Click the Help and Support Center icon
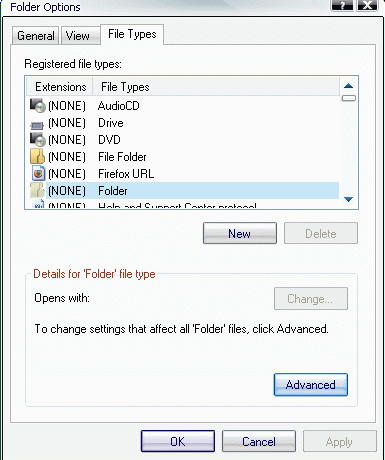The width and height of the screenshot is (385, 460). click(x=38, y=204)
